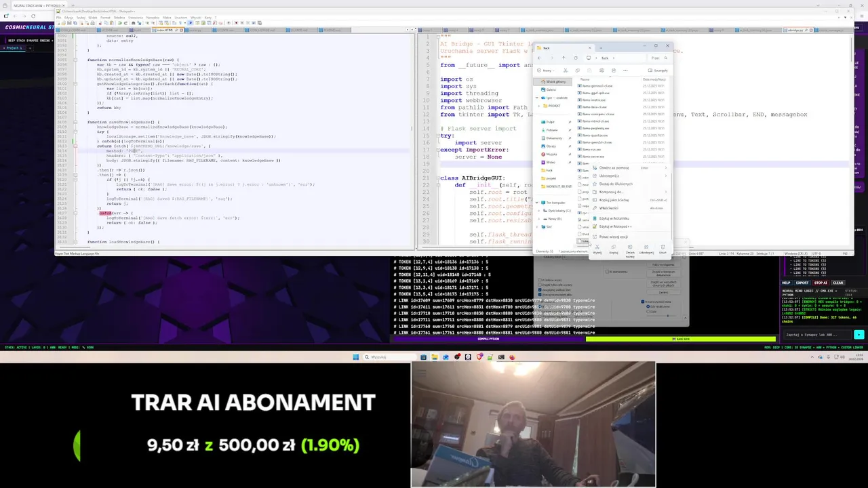Click the EXPORT button in the neural panel

point(802,283)
